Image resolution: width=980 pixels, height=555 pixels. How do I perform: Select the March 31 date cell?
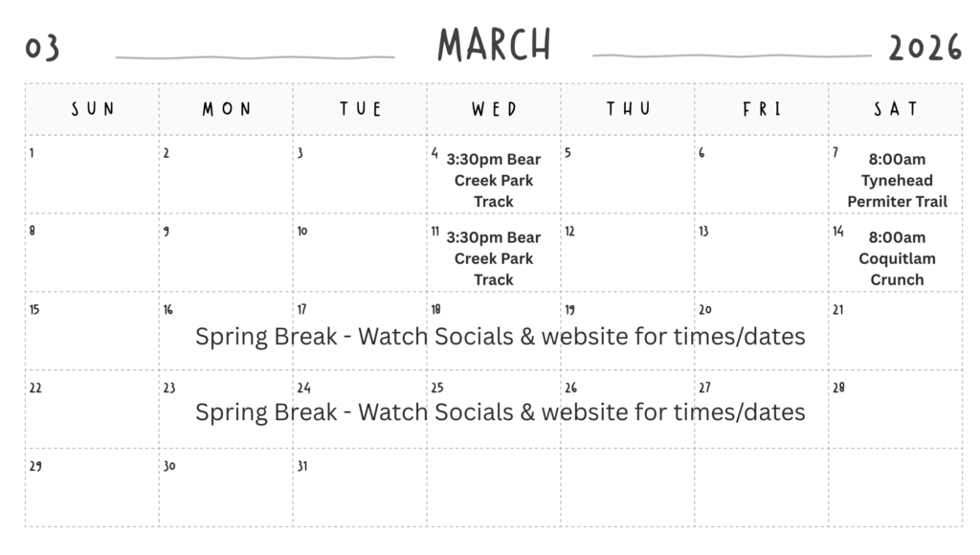(360, 488)
